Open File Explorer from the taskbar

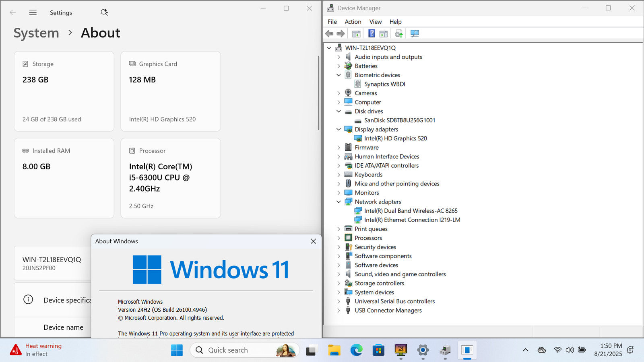pyautogui.click(x=334, y=350)
